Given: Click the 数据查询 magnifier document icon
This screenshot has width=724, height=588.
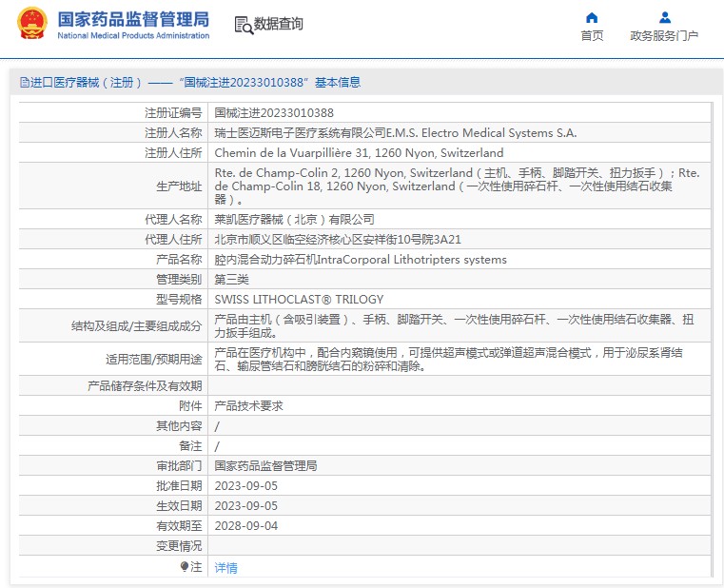Looking at the screenshot, I should [x=244, y=26].
